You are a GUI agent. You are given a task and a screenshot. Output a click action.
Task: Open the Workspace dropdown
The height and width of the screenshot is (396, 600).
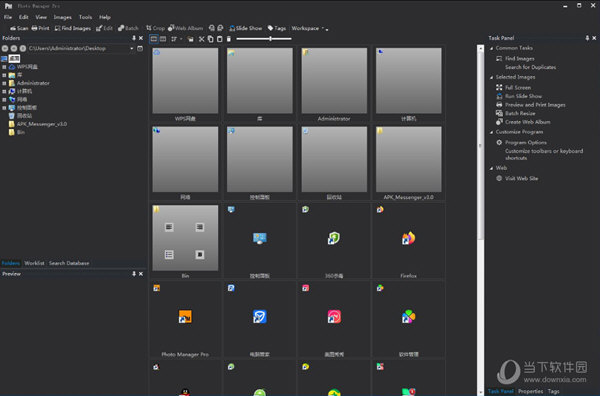(x=308, y=28)
